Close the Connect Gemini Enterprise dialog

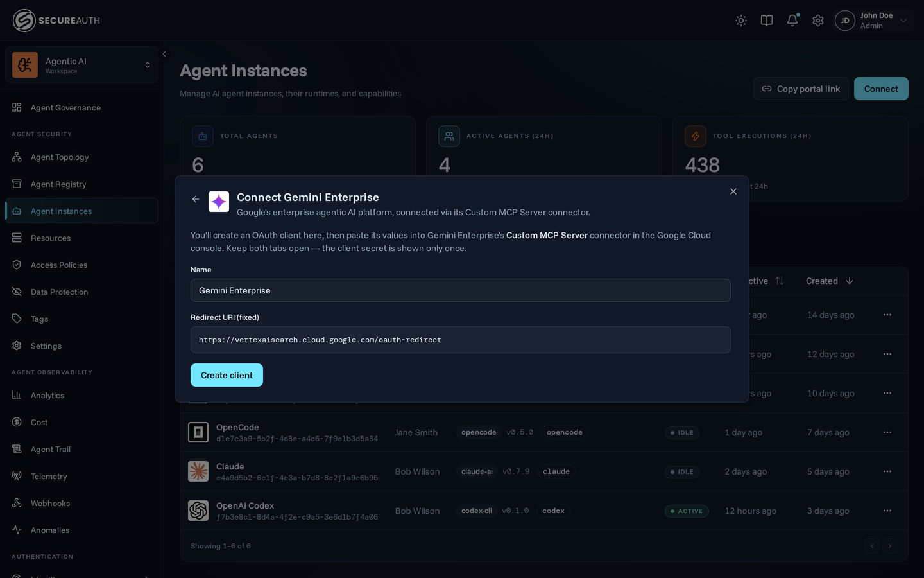733,191
